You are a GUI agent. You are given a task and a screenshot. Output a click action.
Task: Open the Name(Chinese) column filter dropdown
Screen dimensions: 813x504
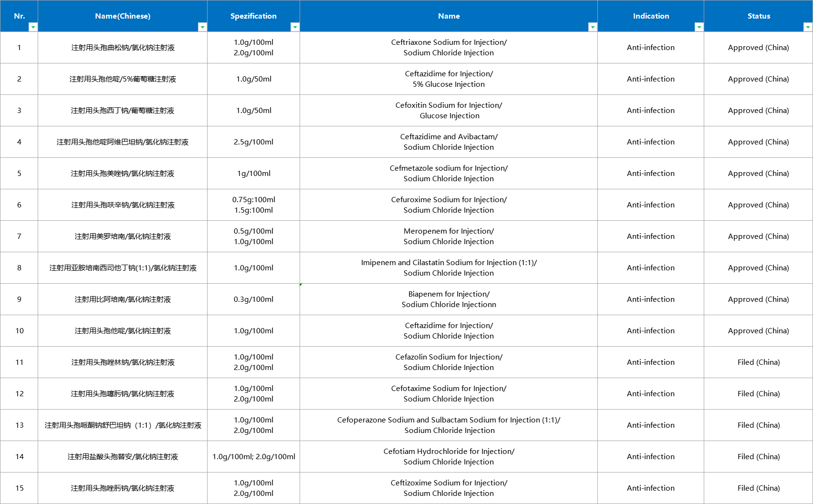[202, 27]
